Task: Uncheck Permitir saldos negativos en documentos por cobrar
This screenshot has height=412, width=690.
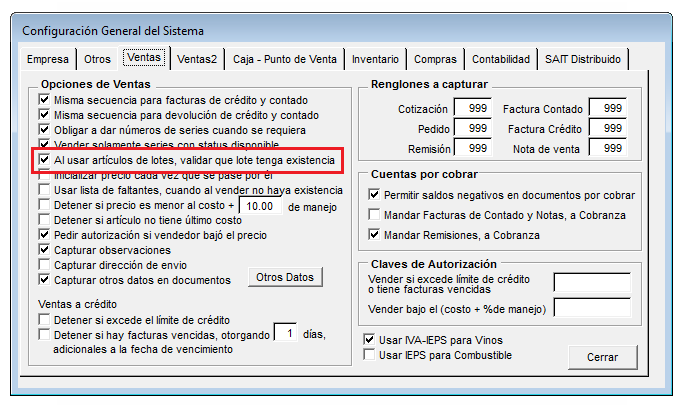Action: click(374, 195)
